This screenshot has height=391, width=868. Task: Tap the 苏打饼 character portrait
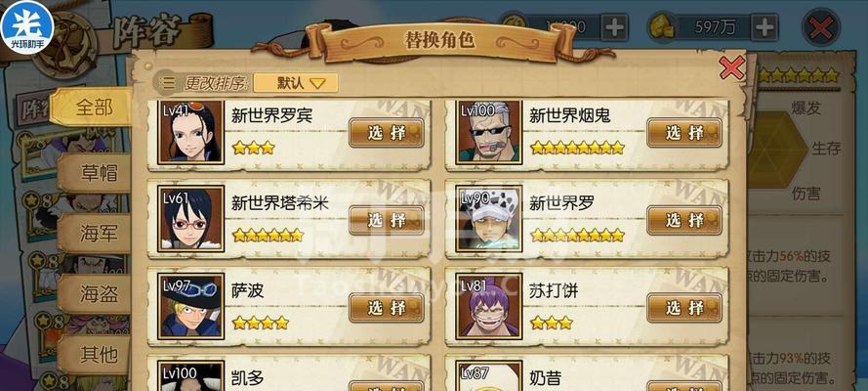click(489, 306)
